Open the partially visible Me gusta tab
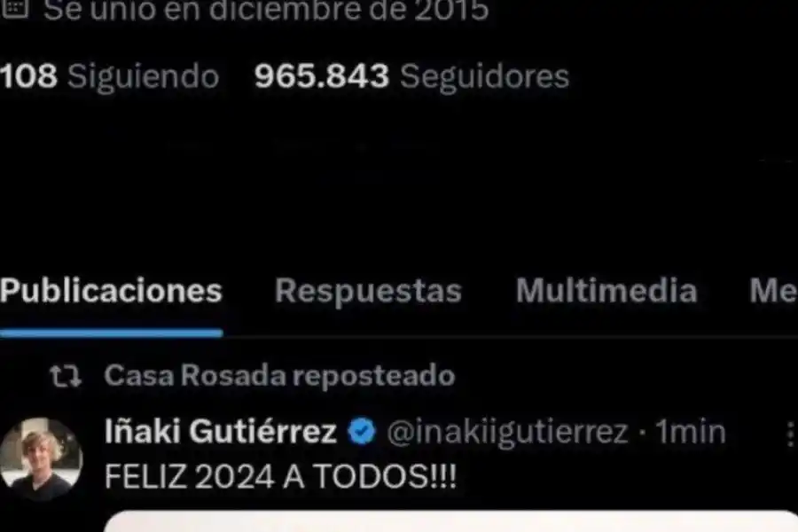 point(773,291)
